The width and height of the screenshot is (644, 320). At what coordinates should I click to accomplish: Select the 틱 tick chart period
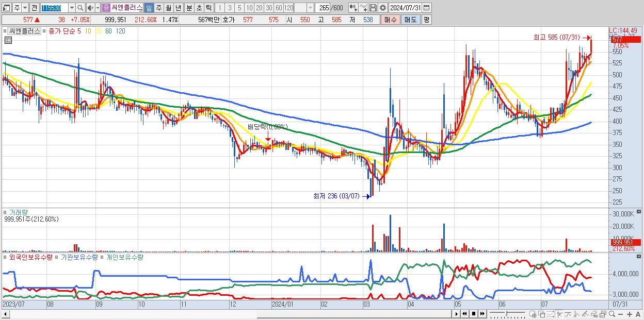tap(208, 8)
